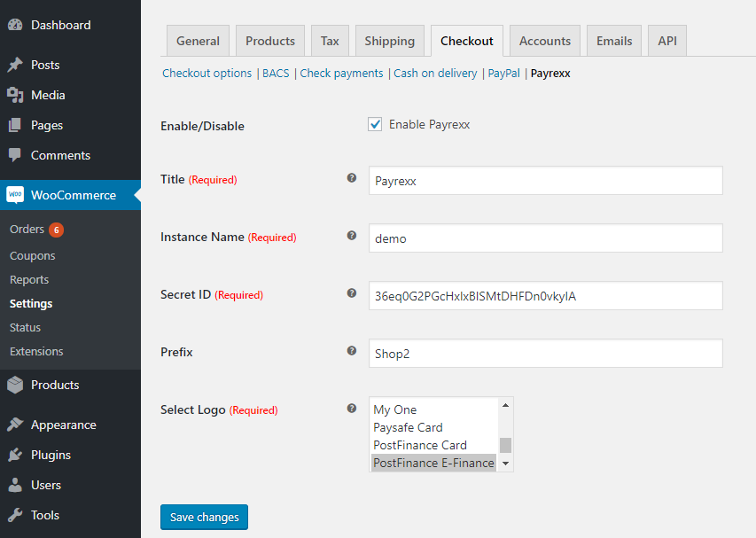Go to the Cash on delivery link
756x538 pixels.
(x=435, y=74)
